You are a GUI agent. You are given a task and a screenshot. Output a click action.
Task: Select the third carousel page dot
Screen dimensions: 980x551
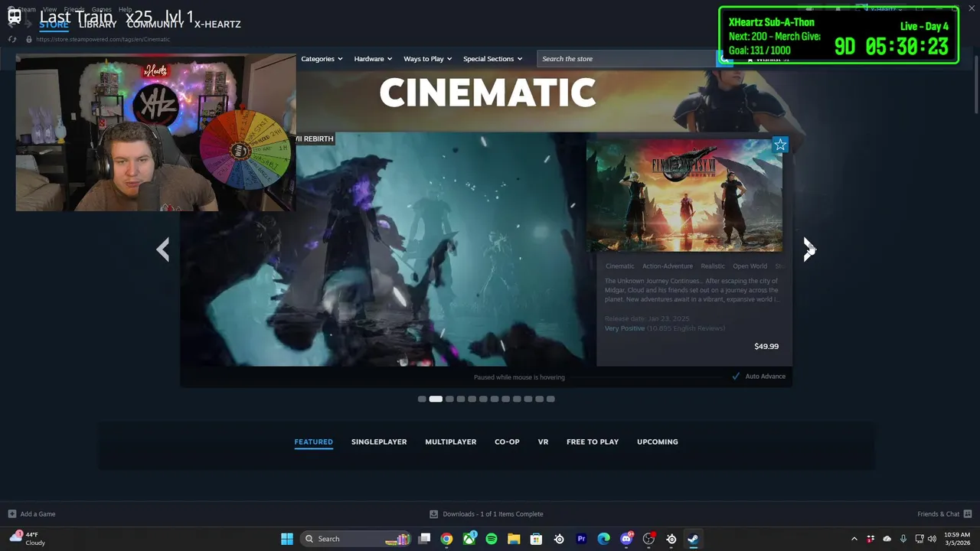click(449, 399)
